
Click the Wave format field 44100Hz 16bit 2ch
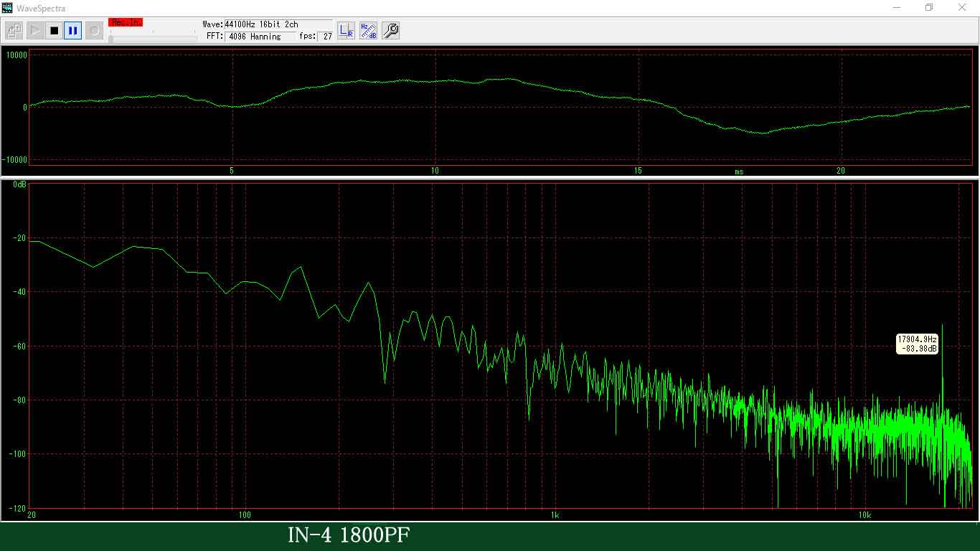point(278,24)
